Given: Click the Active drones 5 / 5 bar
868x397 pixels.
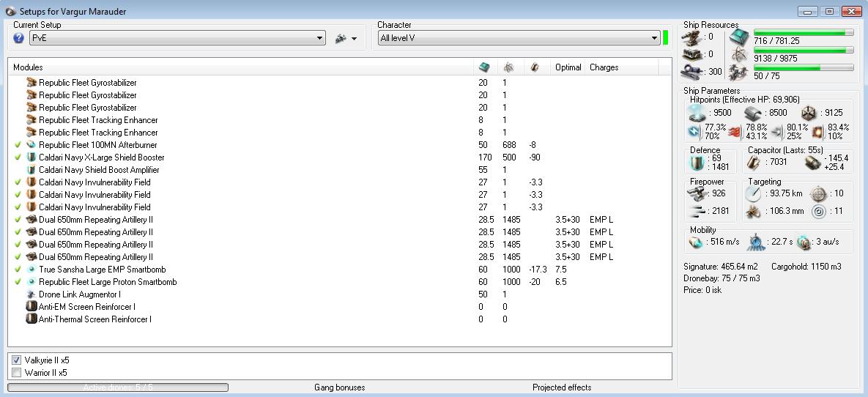Looking at the screenshot, I should 118,387.
